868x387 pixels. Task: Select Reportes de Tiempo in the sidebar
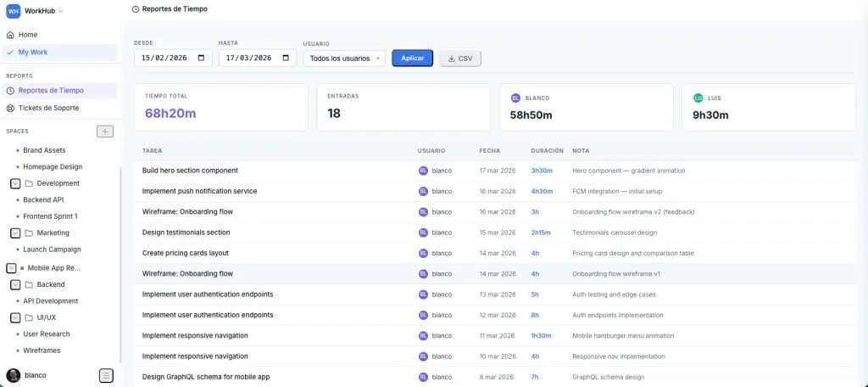[x=60, y=90]
